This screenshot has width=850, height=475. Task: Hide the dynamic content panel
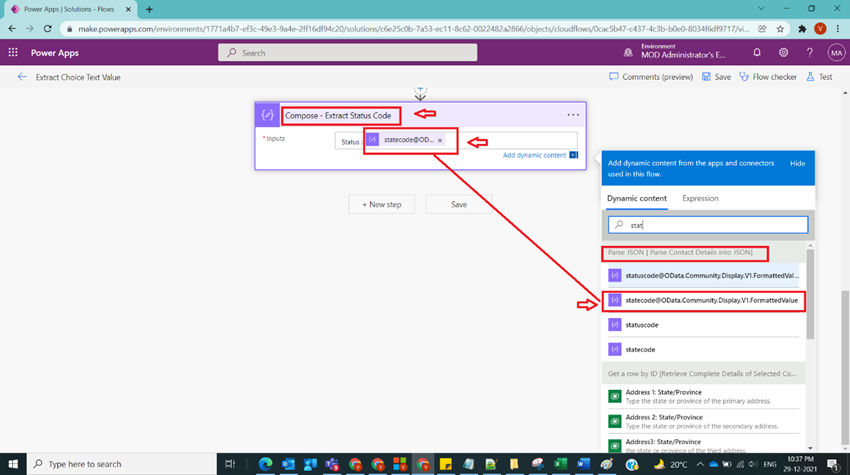click(x=797, y=163)
